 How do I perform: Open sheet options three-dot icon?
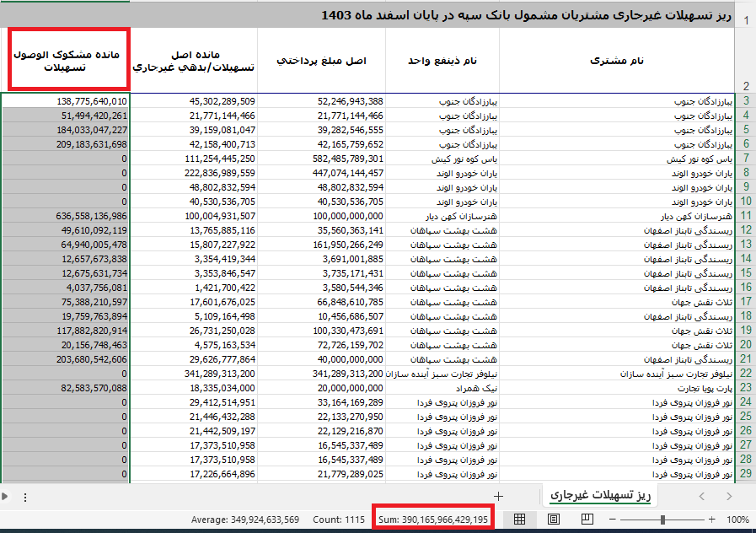tap(25, 498)
